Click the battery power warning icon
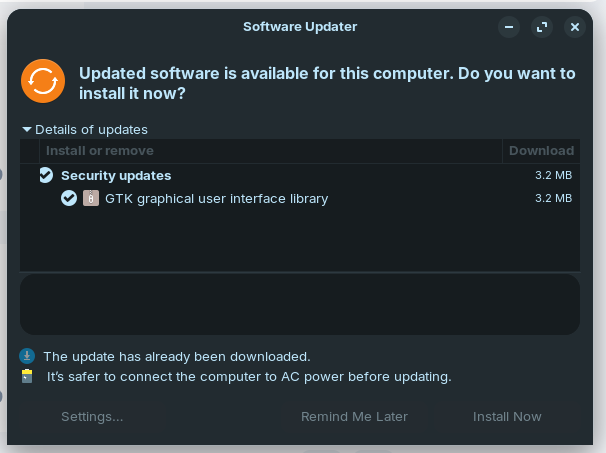The width and height of the screenshot is (606, 453). pyautogui.click(x=27, y=377)
